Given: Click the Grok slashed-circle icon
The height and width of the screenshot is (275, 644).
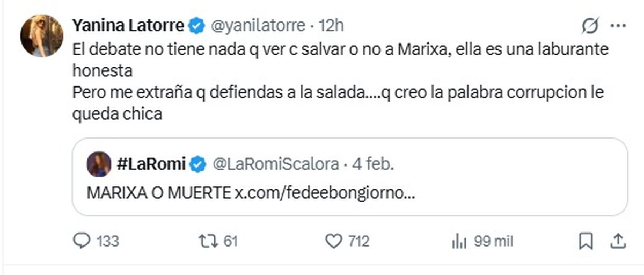Looking at the screenshot, I should [x=591, y=25].
